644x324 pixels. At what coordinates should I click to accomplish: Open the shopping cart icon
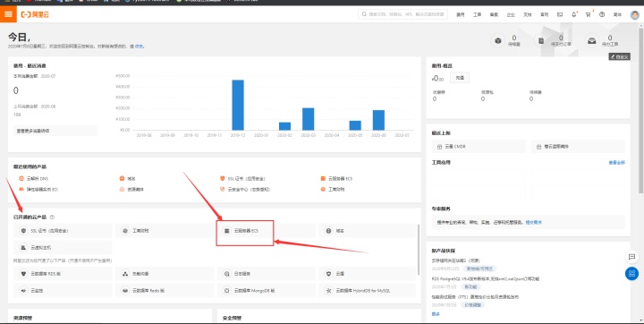point(589,15)
